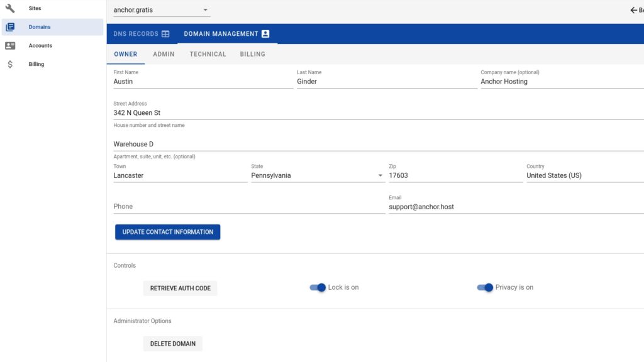Open the Country selector field

click(584, 175)
